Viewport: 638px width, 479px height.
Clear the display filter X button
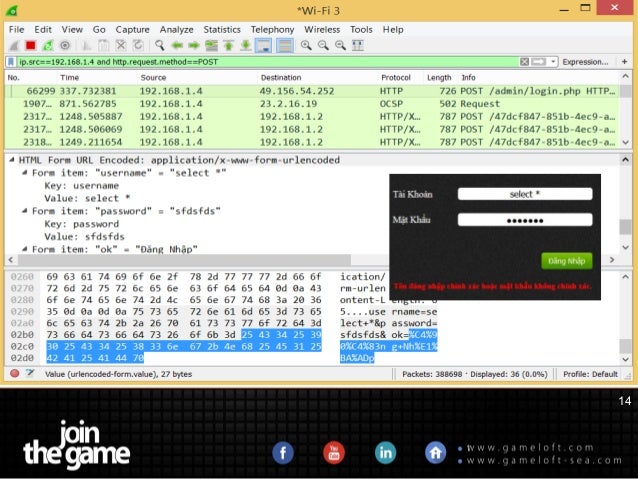(x=524, y=62)
